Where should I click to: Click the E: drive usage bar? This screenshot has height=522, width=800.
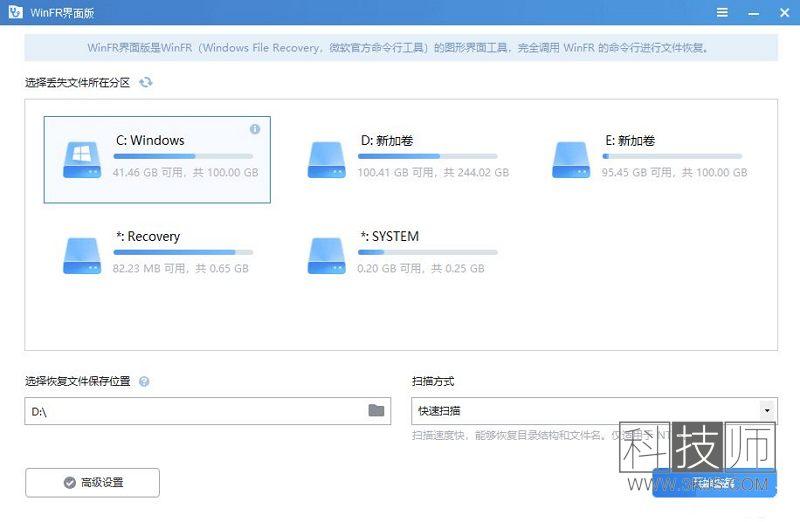(672, 156)
